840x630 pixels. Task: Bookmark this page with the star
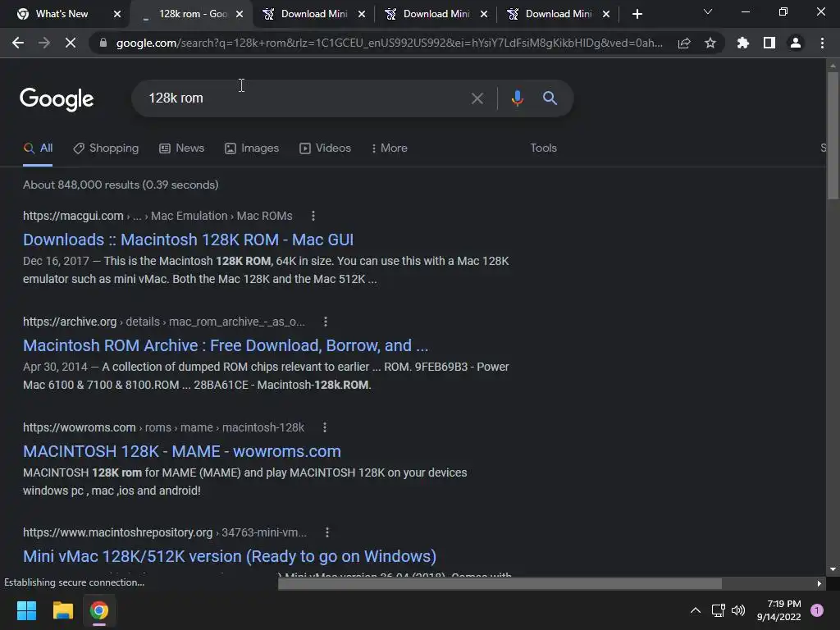[x=710, y=43]
